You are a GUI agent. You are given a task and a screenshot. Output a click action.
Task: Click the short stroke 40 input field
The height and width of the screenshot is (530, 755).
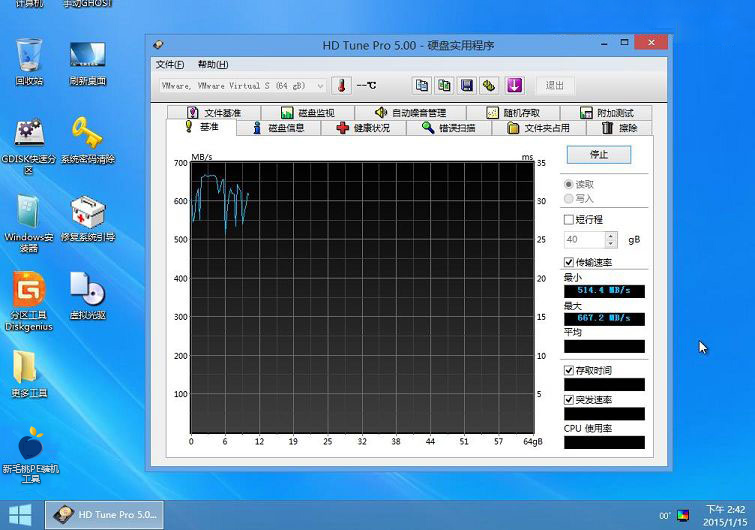[x=585, y=240]
